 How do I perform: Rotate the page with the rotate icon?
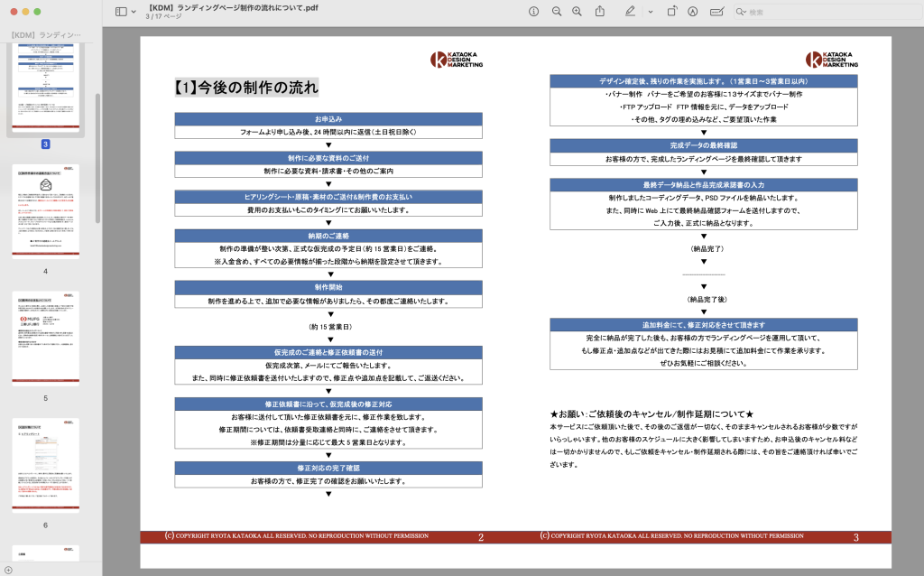click(x=671, y=12)
